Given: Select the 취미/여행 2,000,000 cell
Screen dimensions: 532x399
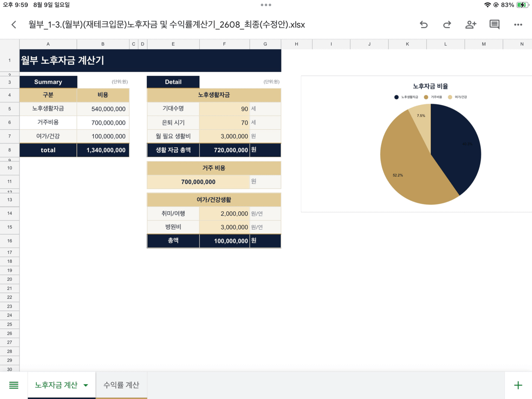Looking at the screenshot, I should [x=224, y=214].
